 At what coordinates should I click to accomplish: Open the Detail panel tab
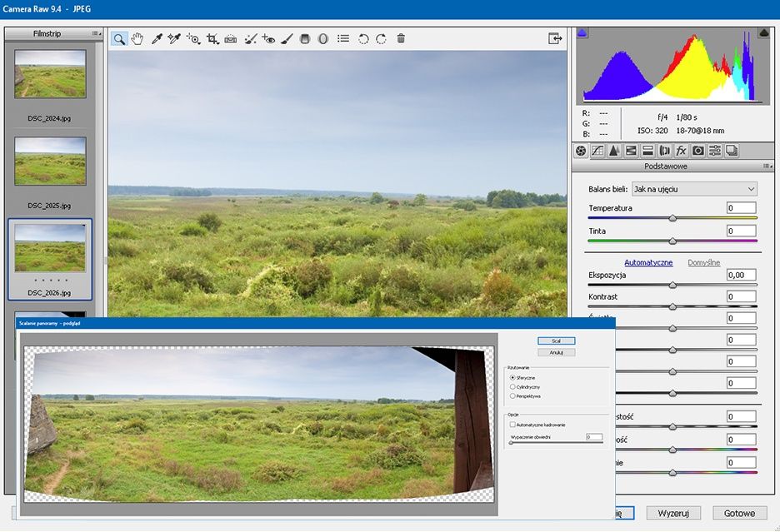(614, 151)
